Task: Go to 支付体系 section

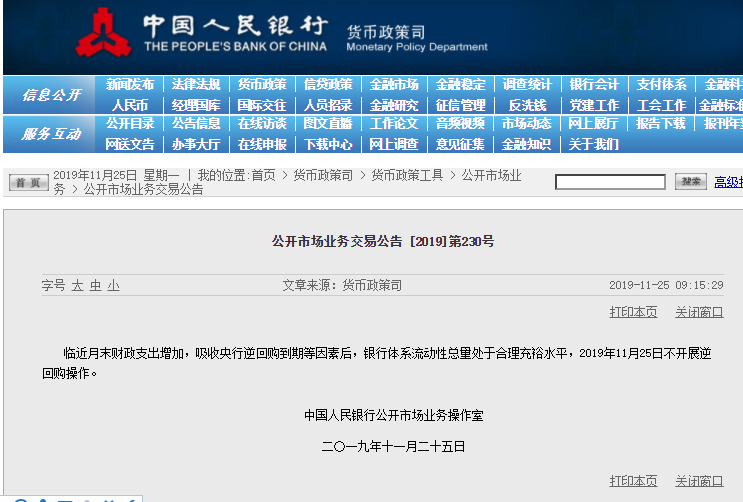Action: pyautogui.click(x=661, y=84)
